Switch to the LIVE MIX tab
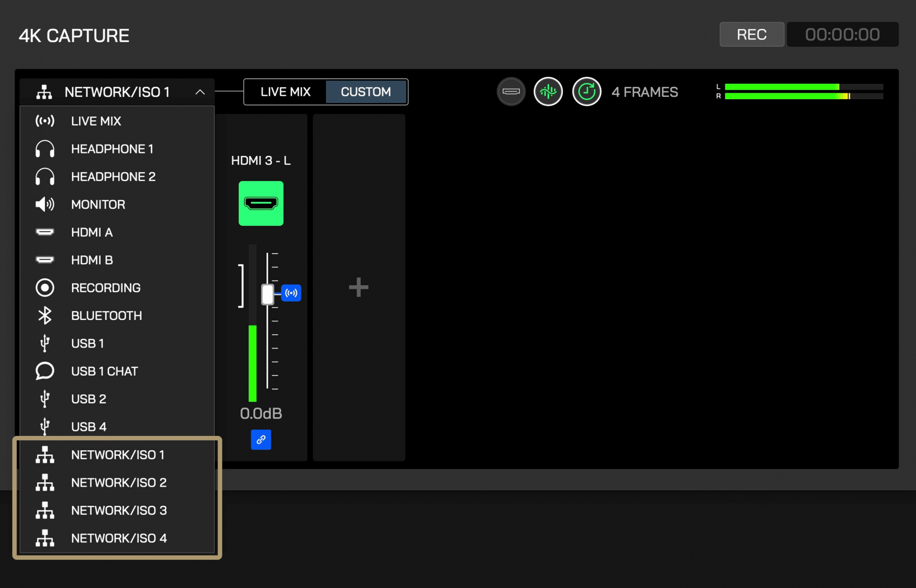Image resolution: width=916 pixels, height=588 pixels. click(x=285, y=92)
